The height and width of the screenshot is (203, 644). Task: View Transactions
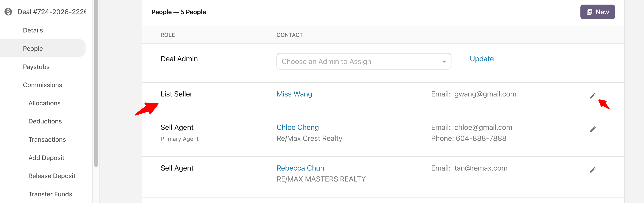pos(47,139)
